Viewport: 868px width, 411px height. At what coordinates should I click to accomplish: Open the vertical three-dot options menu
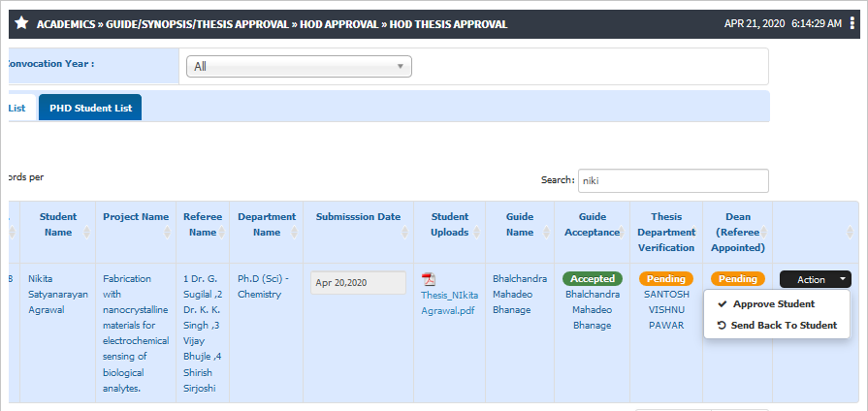pyautogui.click(x=852, y=24)
